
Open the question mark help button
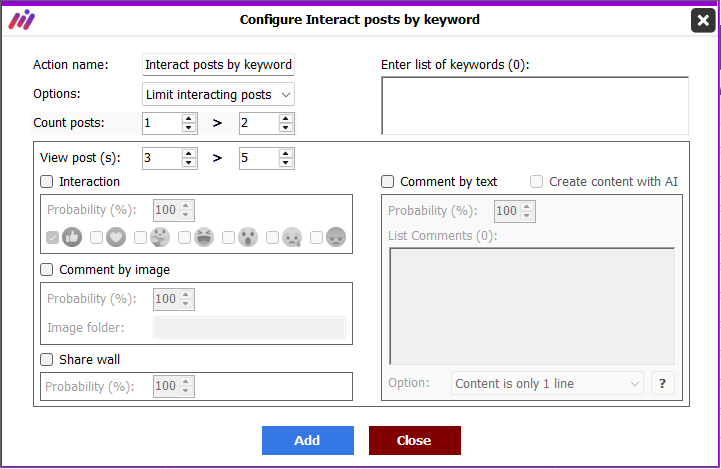coord(663,383)
